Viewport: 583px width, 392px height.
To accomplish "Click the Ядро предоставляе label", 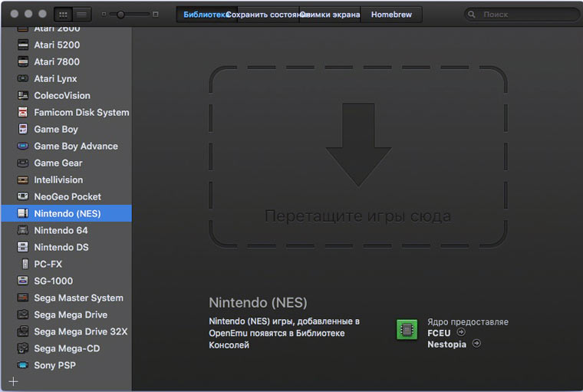I will (468, 322).
